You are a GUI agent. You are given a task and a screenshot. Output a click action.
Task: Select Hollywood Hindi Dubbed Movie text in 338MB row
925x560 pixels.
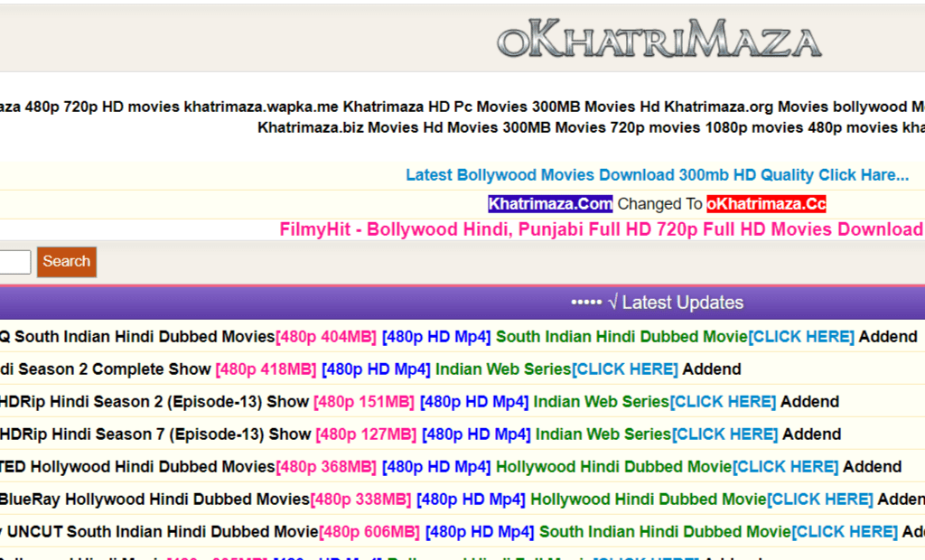tap(649, 499)
